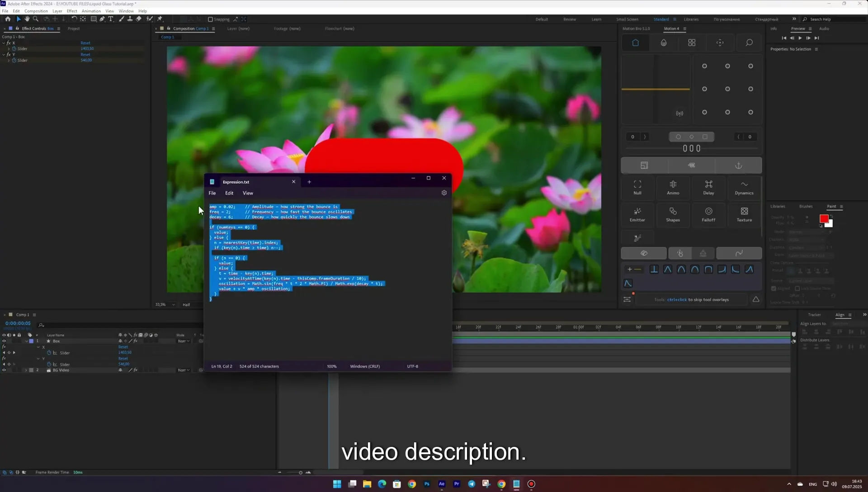Expand the BG Video layer
The height and width of the screenshot is (492, 868).
26,370
